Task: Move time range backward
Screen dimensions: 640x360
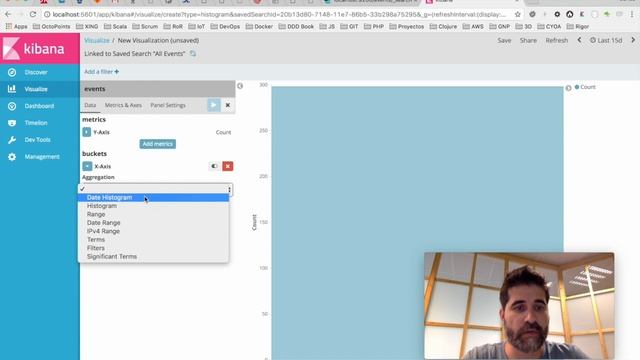Action: pyautogui.click(x=579, y=40)
